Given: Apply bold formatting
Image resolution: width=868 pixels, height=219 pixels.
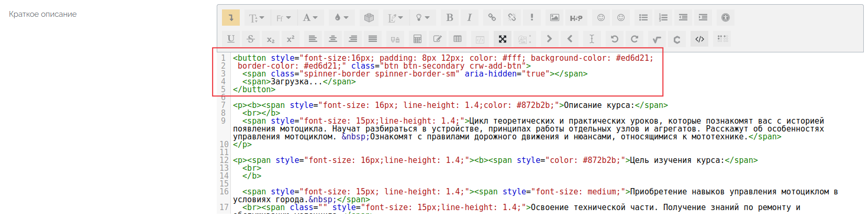Looking at the screenshot, I should coord(449,18).
